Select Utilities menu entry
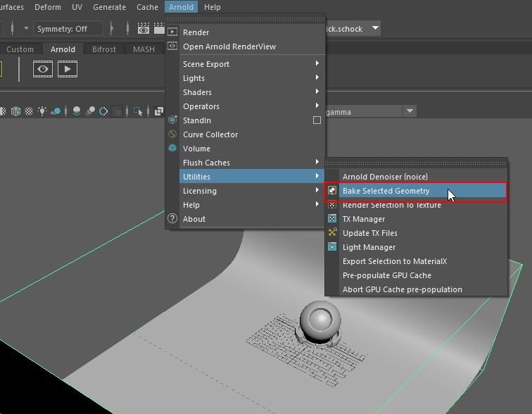Image resolution: width=532 pixels, height=414 pixels. 252,177
